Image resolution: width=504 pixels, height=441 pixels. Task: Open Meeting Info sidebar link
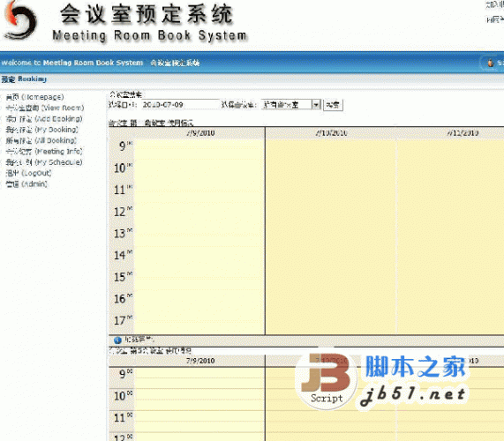point(44,152)
